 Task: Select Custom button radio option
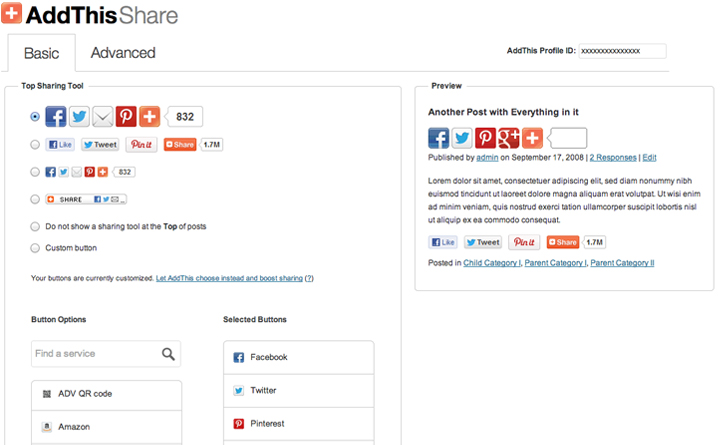tap(35, 248)
